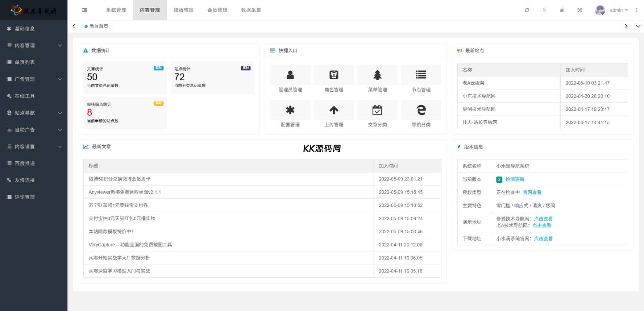Click the 检测更新 link
This screenshot has height=311, width=644.
[514, 179]
